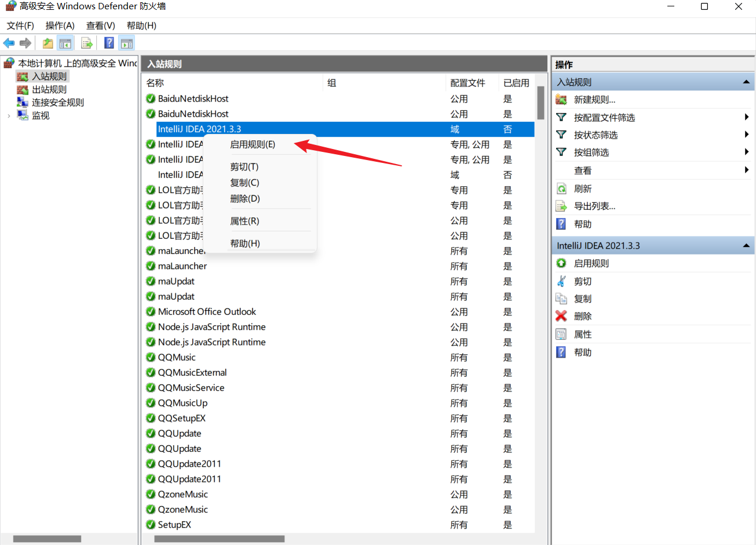Click 新建规则... in the actions pane
756x545 pixels.
(594, 100)
